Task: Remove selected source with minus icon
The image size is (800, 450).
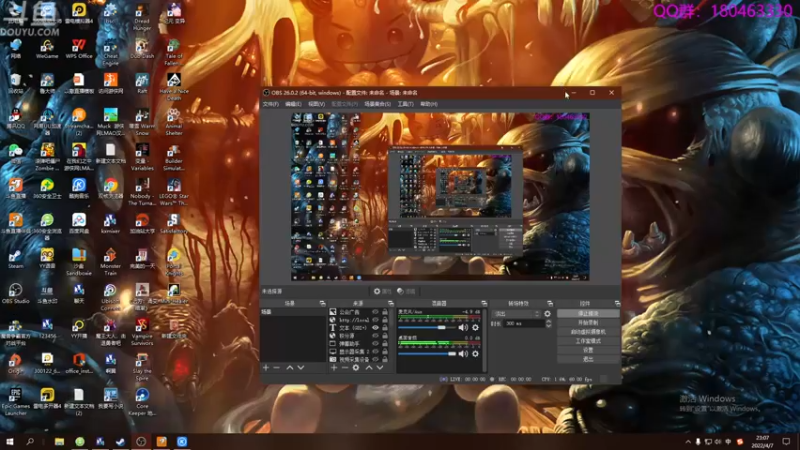Action: point(344,367)
